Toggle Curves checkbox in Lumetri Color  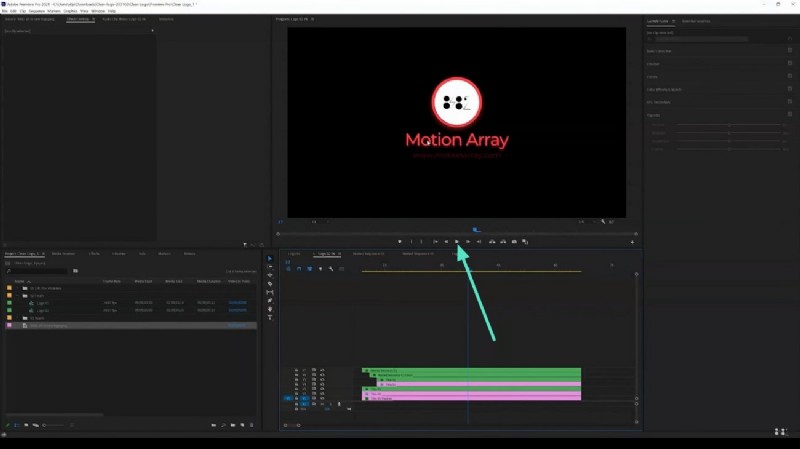tap(790, 76)
